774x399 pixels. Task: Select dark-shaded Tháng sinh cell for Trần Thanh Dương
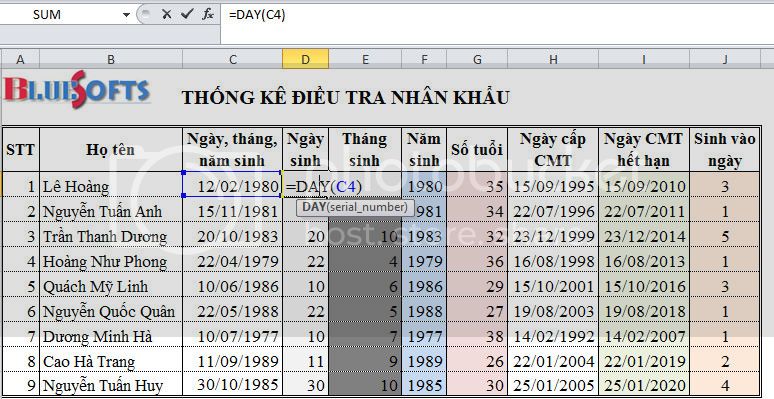pos(365,237)
